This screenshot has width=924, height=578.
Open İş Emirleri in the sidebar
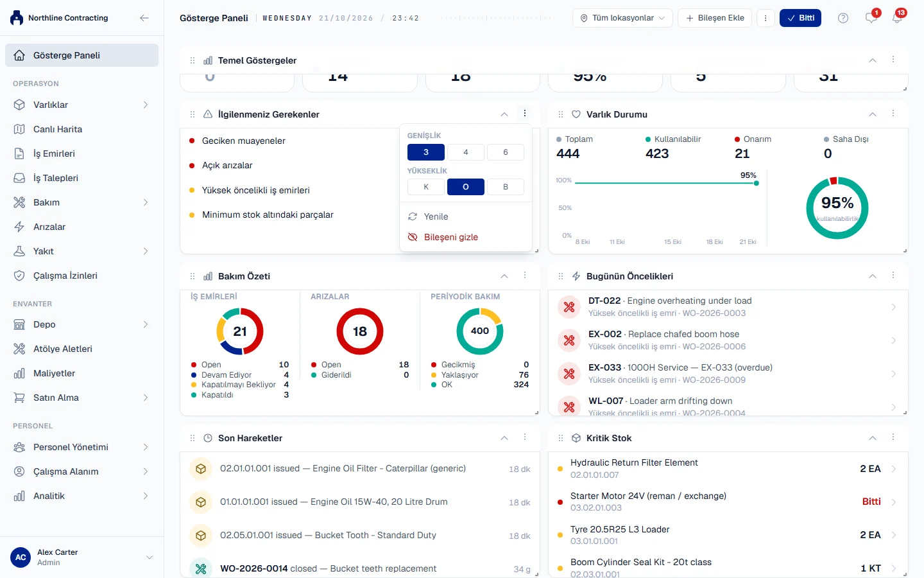pyautogui.click(x=81, y=153)
